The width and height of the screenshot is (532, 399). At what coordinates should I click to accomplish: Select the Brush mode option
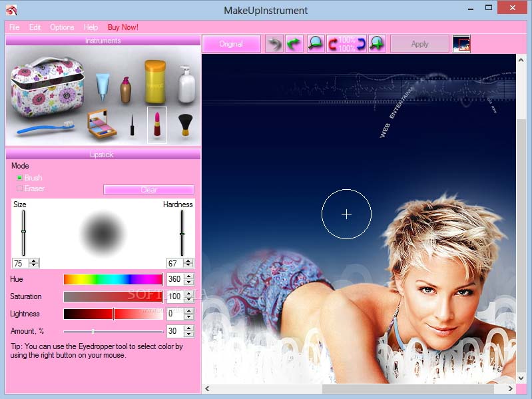[x=20, y=178]
